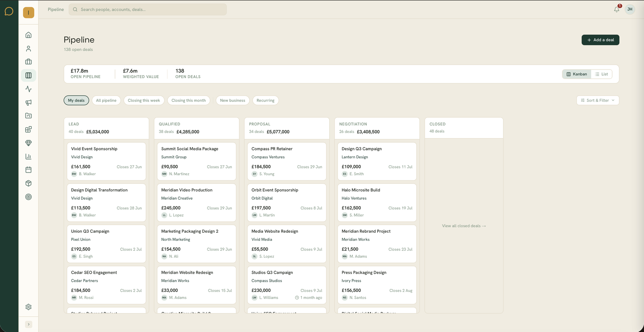The height and width of the screenshot is (332, 644).
Task: Click View all closed deals link
Action: point(464,226)
